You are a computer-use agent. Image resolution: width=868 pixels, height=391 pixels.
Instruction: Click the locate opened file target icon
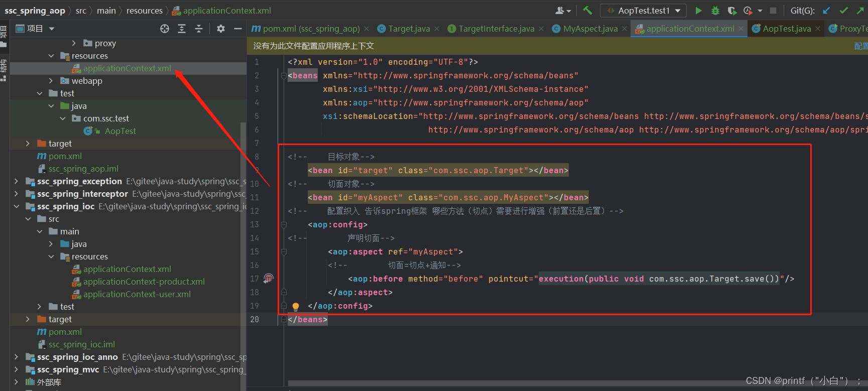(x=165, y=29)
